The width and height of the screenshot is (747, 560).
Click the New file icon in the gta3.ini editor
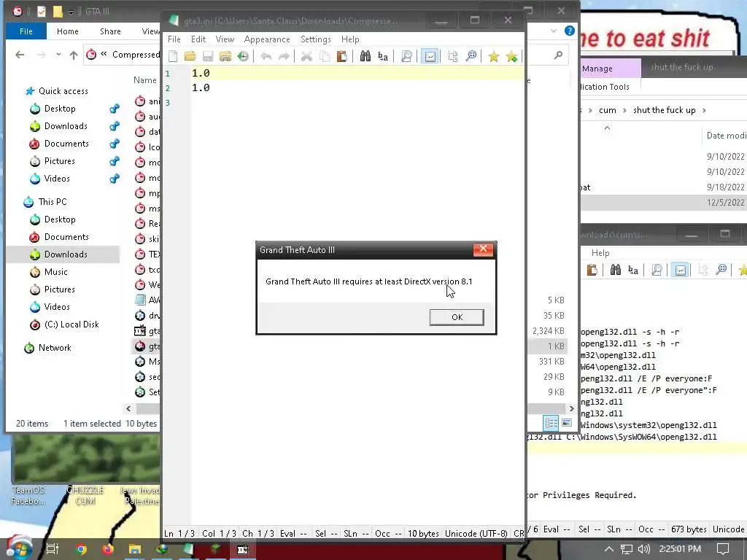173,57
